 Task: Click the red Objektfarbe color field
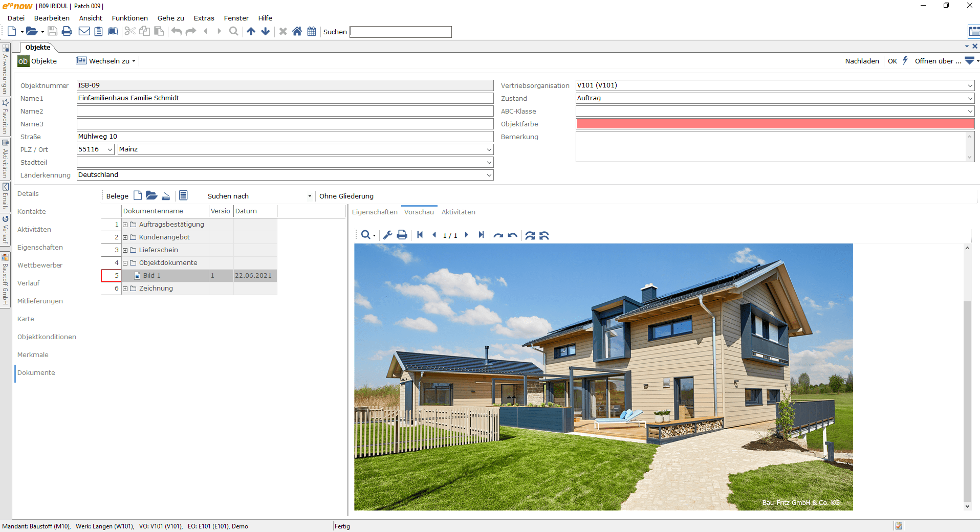pos(775,124)
